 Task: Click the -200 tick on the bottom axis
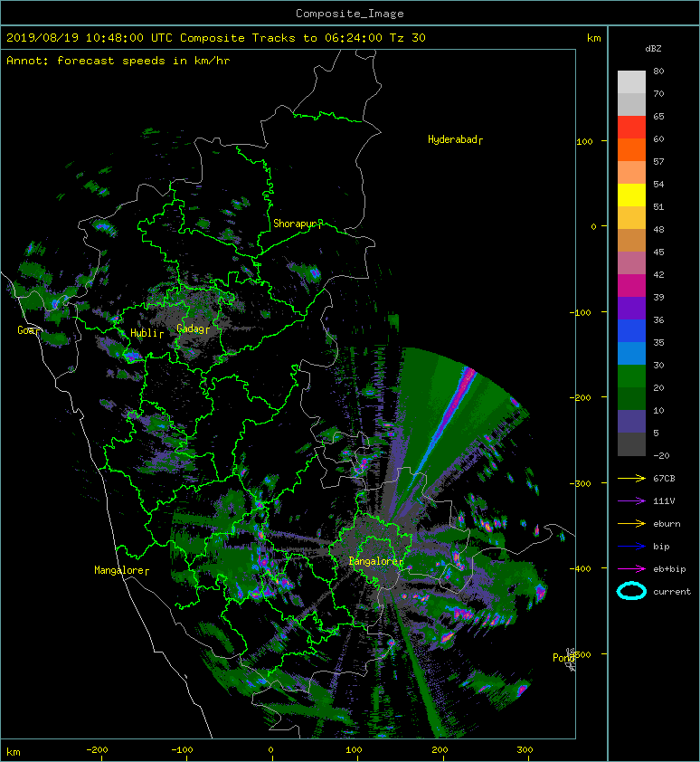97,750
